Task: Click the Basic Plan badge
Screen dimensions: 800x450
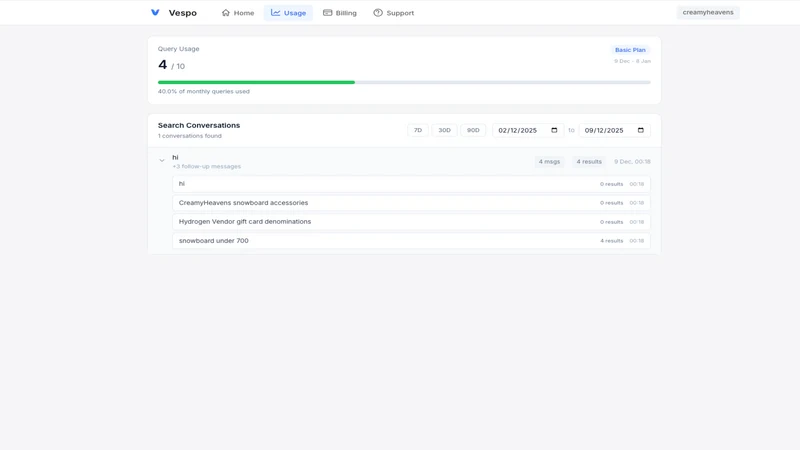Action: point(630,50)
